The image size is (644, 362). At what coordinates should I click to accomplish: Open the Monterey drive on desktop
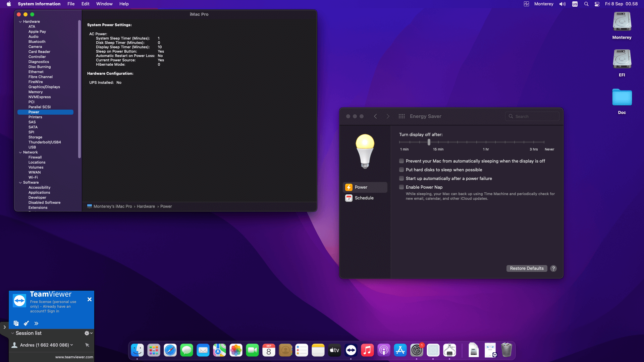pyautogui.click(x=622, y=26)
